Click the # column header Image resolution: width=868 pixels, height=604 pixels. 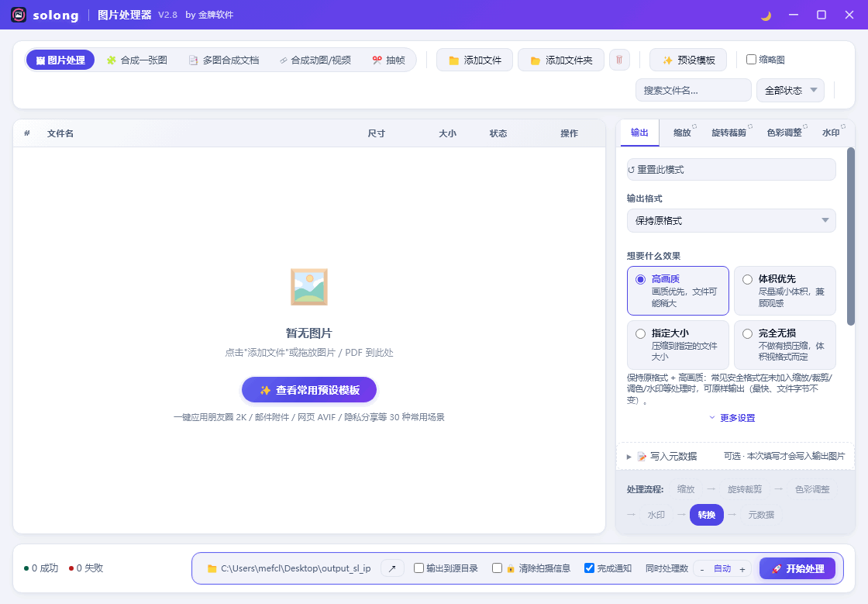coord(26,133)
